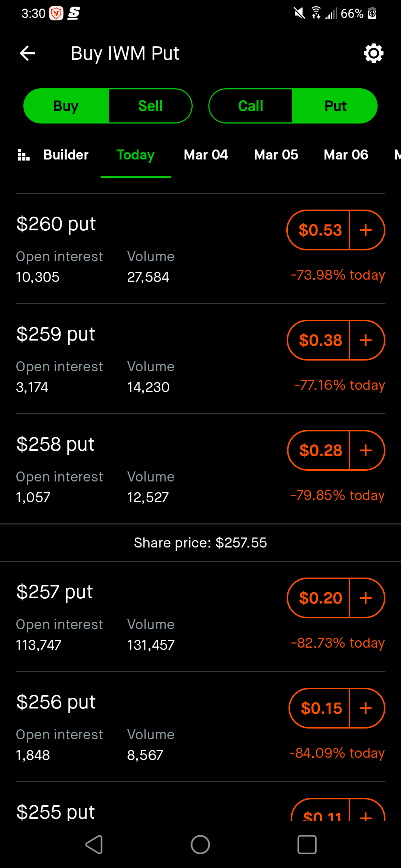Select the Buy toggle option

(66, 106)
